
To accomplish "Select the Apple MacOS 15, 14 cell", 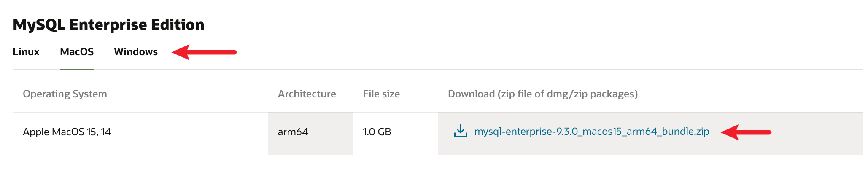I will (67, 132).
